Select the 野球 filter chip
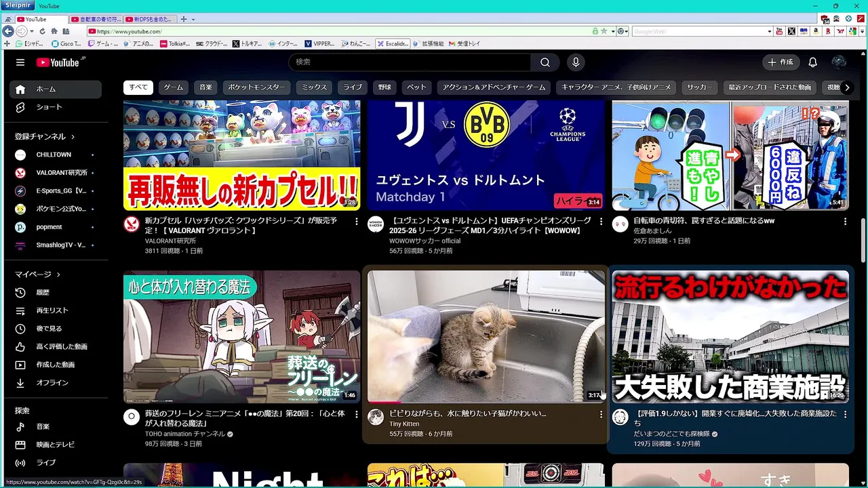This screenshot has width=868, height=488. click(x=384, y=87)
